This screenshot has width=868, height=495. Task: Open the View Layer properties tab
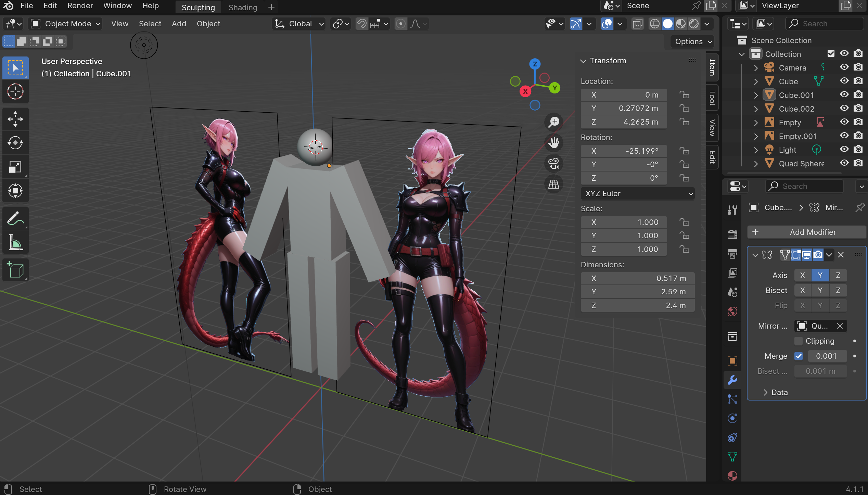(732, 273)
